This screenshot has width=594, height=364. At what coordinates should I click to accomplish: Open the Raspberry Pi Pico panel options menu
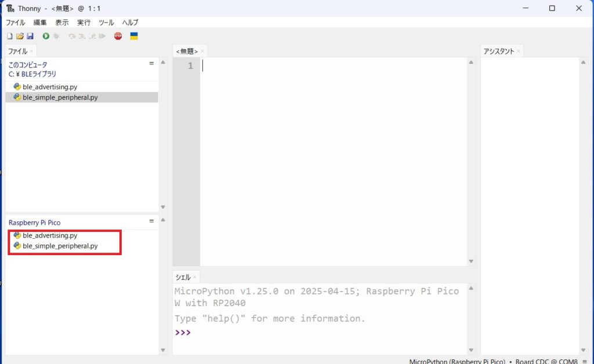(151, 221)
